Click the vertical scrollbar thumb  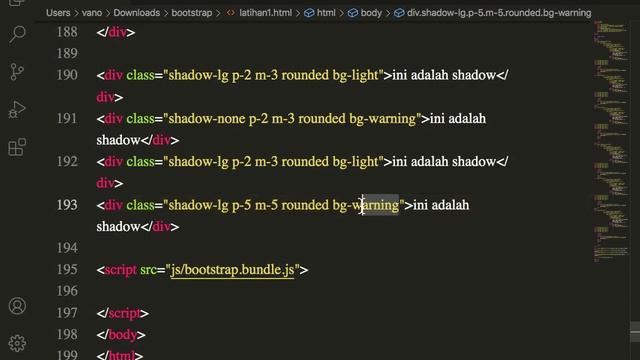(635, 332)
